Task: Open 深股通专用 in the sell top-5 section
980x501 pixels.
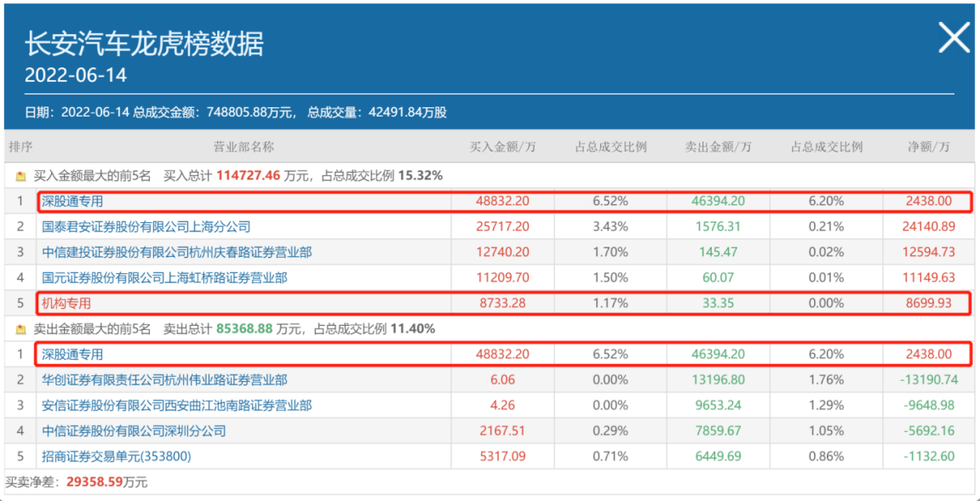Action: tap(72, 354)
